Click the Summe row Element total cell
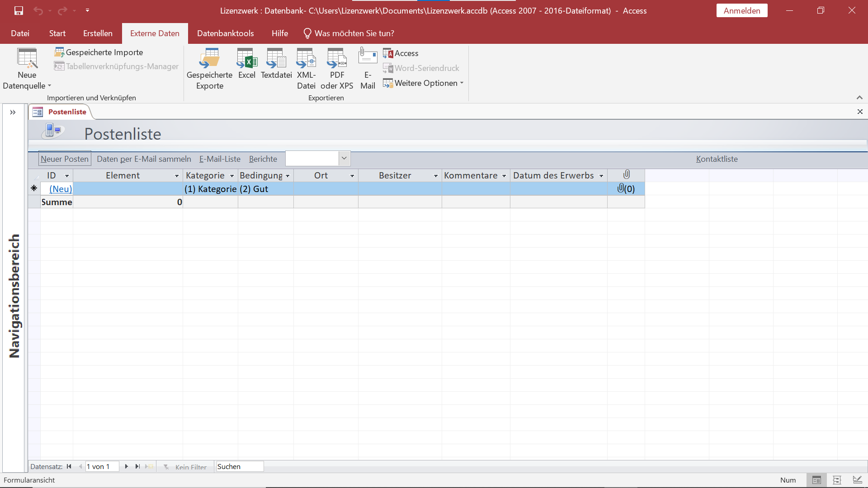This screenshot has height=488, width=868. point(128,202)
